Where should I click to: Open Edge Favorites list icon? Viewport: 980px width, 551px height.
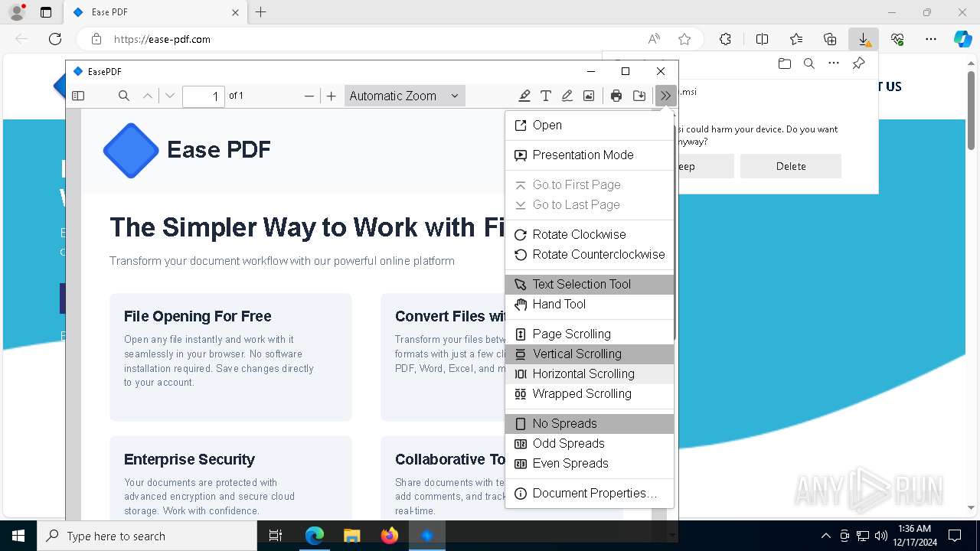coord(796,39)
